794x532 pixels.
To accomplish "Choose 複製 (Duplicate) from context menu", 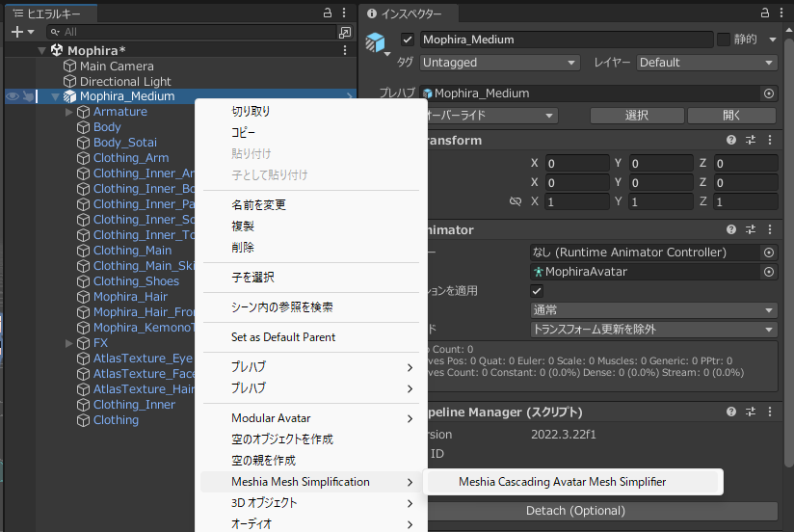I will 311,226.
